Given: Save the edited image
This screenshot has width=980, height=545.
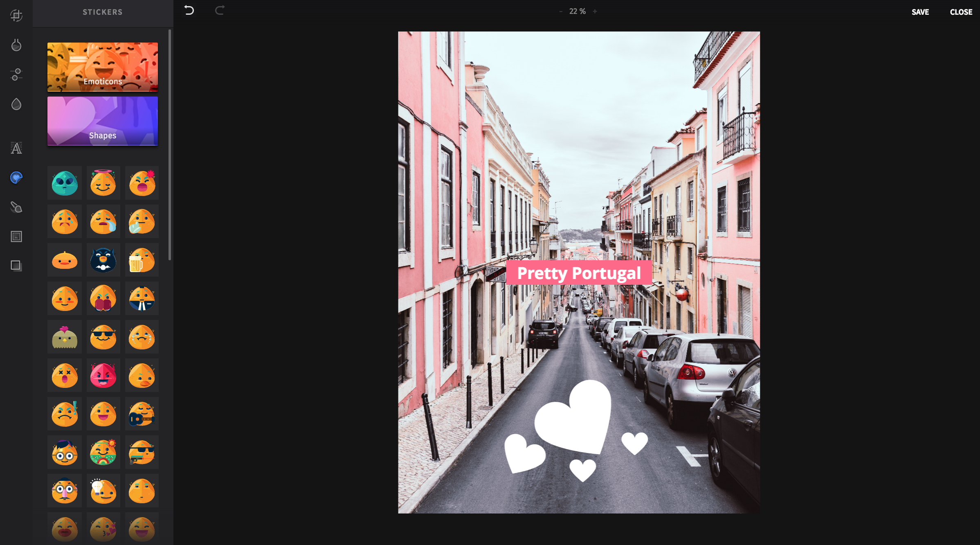Looking at the screenshot, I should pos(920,12).
